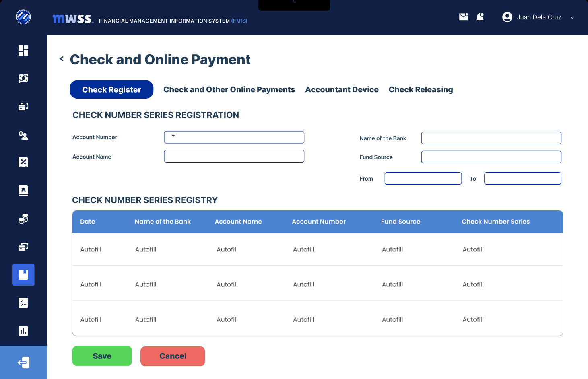Click third row Check Number Series cell

[x=473, y=319]
